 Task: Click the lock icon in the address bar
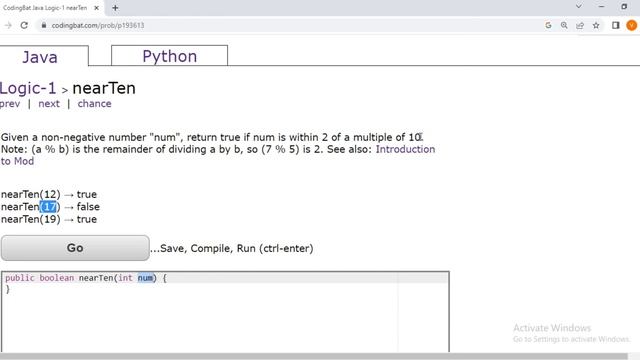coord(44,25)
